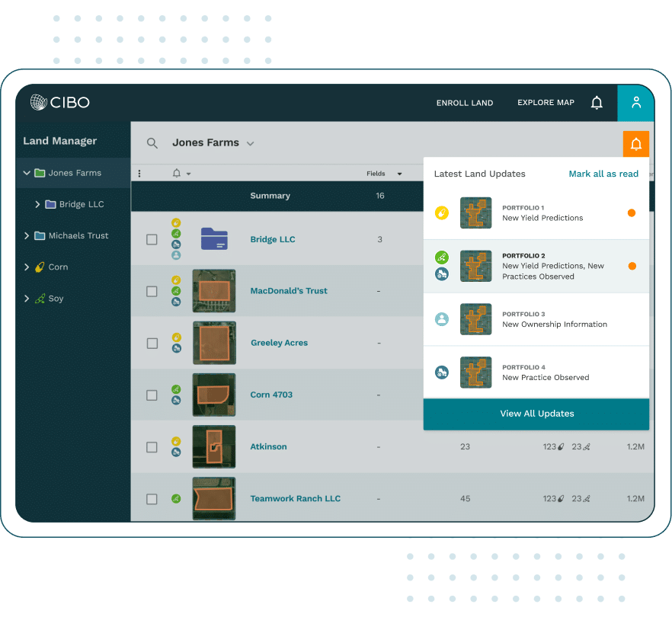Viewport: 672px width, 617px height.
Task: Click green soy icon in MacDonald's Trust row
Action: click(176, 291)
